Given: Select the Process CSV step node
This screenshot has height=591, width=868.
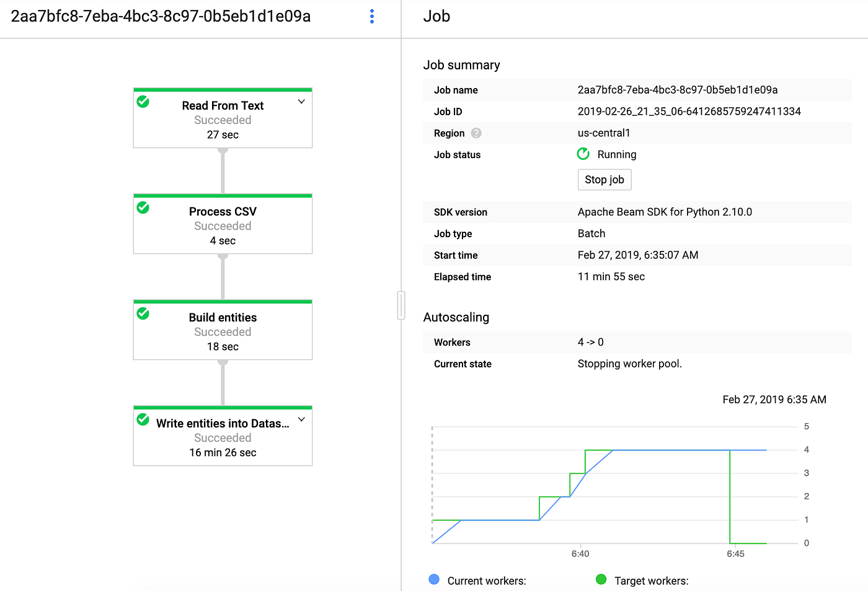Looking at the screenshot, I should pos(223,224).
